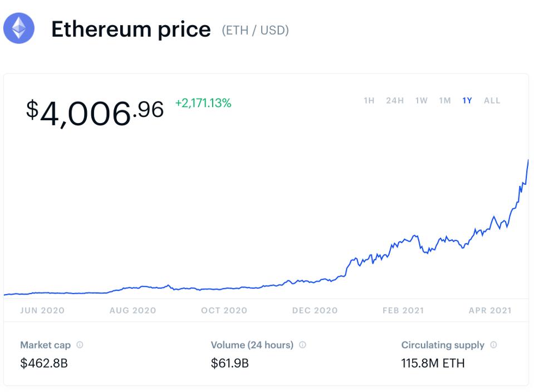
Task: Click the Market cap info icon
Action: tap(80, 345)
